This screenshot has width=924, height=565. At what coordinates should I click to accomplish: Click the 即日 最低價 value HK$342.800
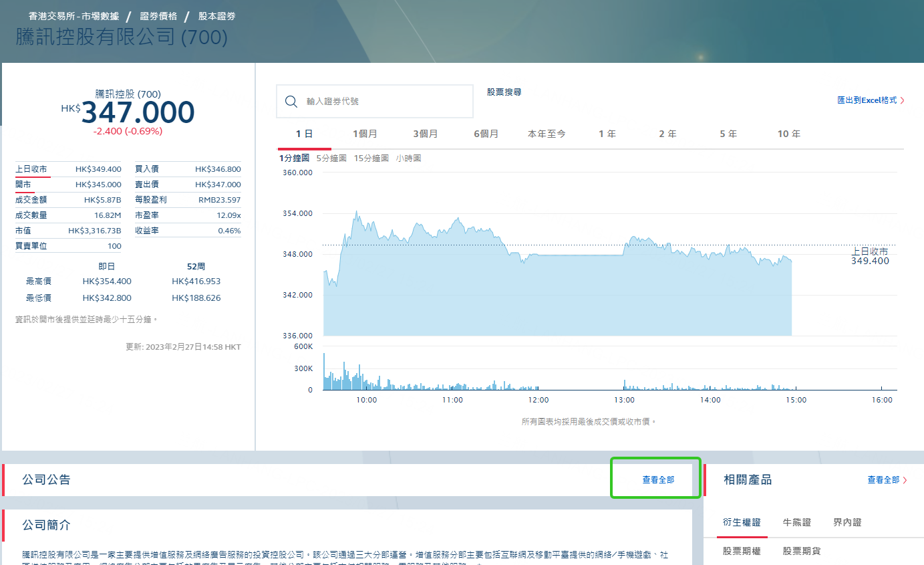coord(107,298)
